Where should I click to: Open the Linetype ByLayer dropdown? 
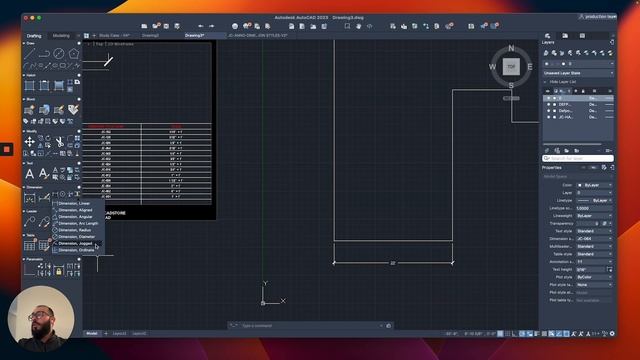pos(594,200)
